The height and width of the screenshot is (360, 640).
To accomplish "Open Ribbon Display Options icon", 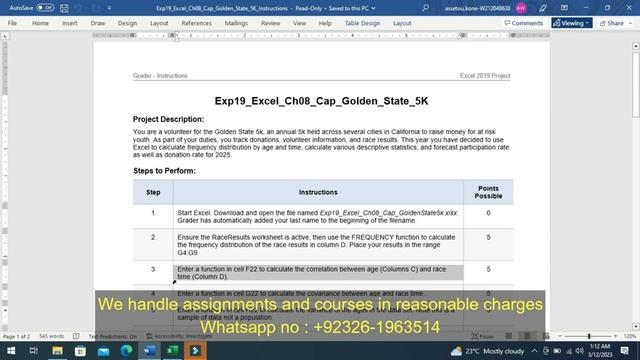I will tap(564, 8).
